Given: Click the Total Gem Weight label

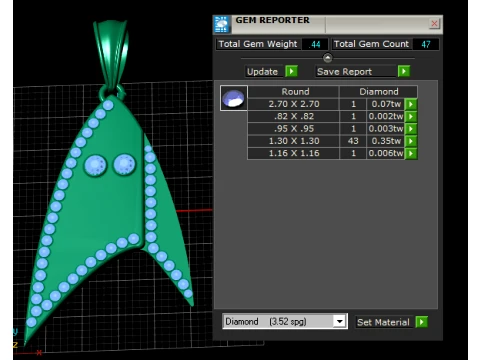Looking at the screenshot, I should (x=258, y=44).
